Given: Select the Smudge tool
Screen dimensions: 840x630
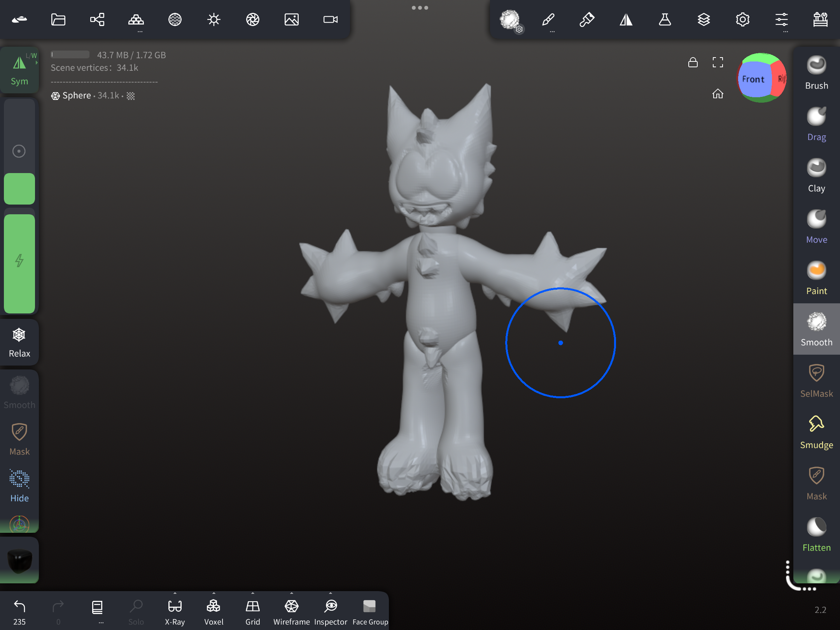Looking at the screenshot, I should pyautogui.click(x=817, y=432).
